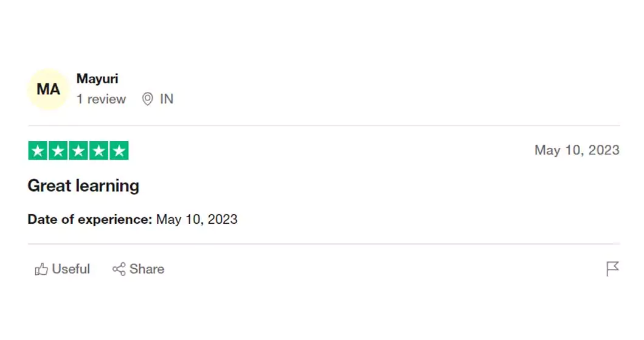Click the share icon next to Share
Viewport: 644px width, 340px height.
119,269
